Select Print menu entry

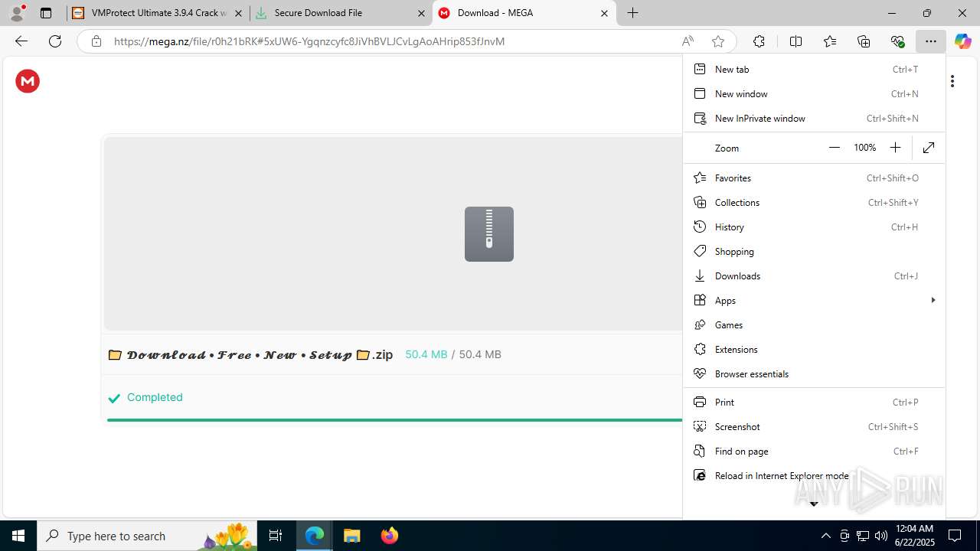[x=814, y=402]
